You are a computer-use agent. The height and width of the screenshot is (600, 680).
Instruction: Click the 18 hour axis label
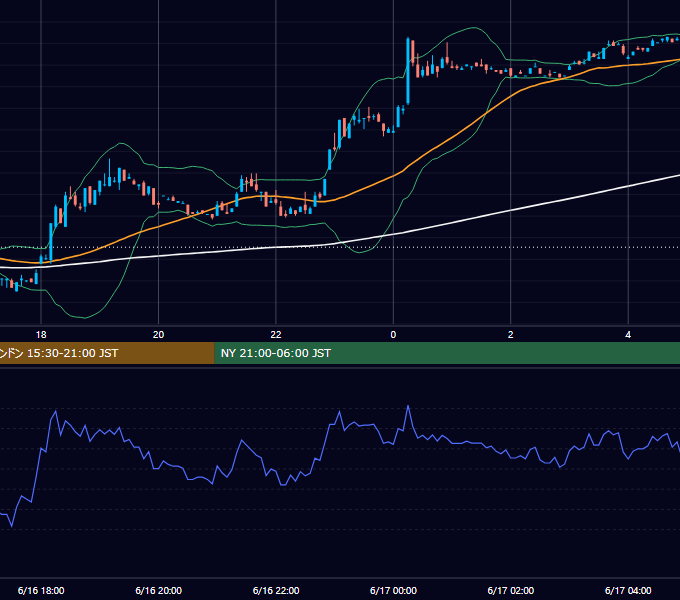coord(41,335)
